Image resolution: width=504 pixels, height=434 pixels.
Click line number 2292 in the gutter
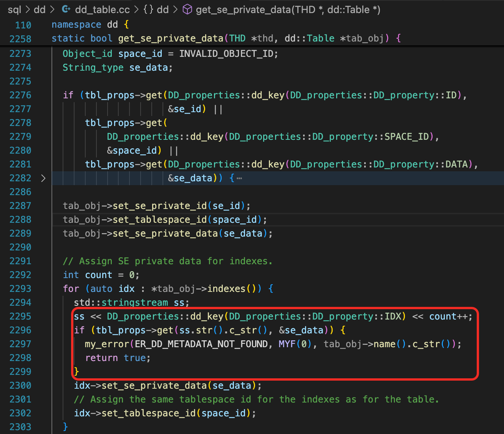tap(20, 275)
